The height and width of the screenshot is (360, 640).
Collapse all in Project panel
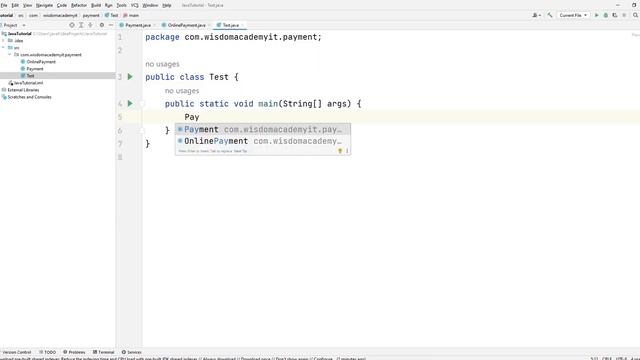click(x=90, y=25)
